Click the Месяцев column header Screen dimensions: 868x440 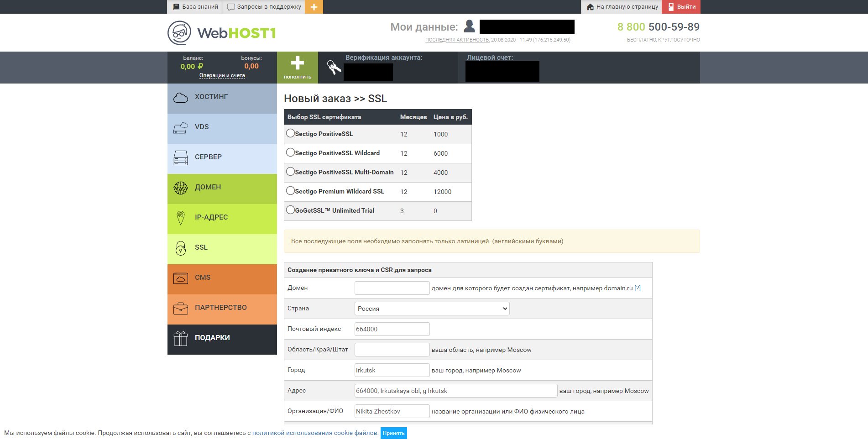click(x=413, y=117)
